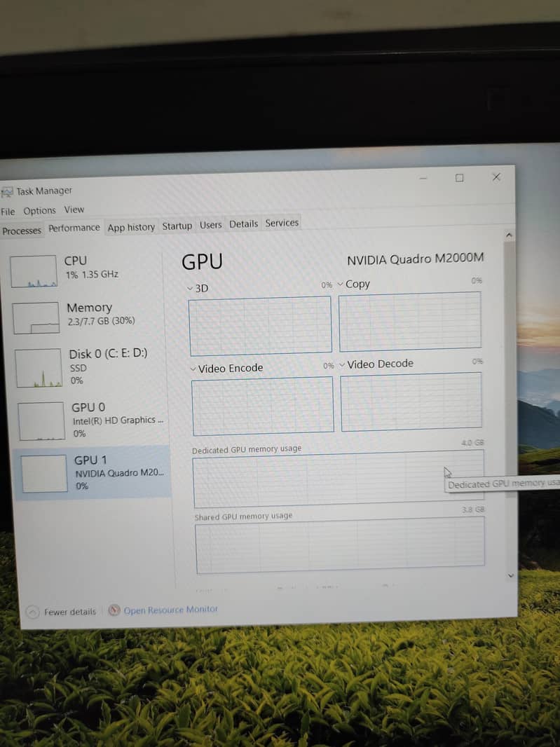Click the Disk 0 mini graph thumbnail
560x747 pixels.
tap(38, 367)
